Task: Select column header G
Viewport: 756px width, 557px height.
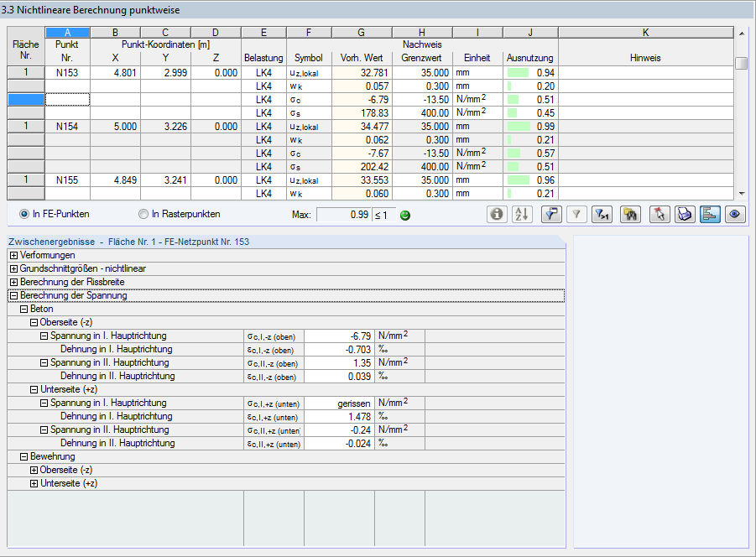Action: point(362,32)
